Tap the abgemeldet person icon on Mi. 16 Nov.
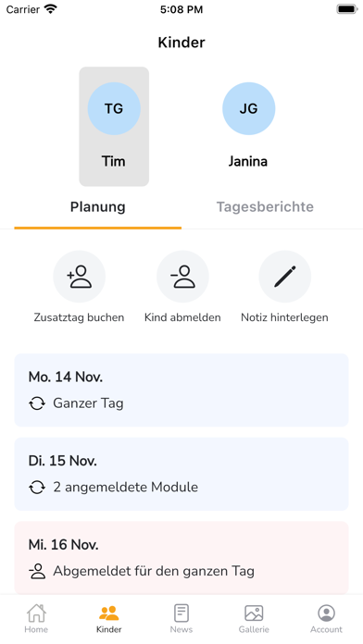This screenshot has width=363, height=644. pos(37,571)
